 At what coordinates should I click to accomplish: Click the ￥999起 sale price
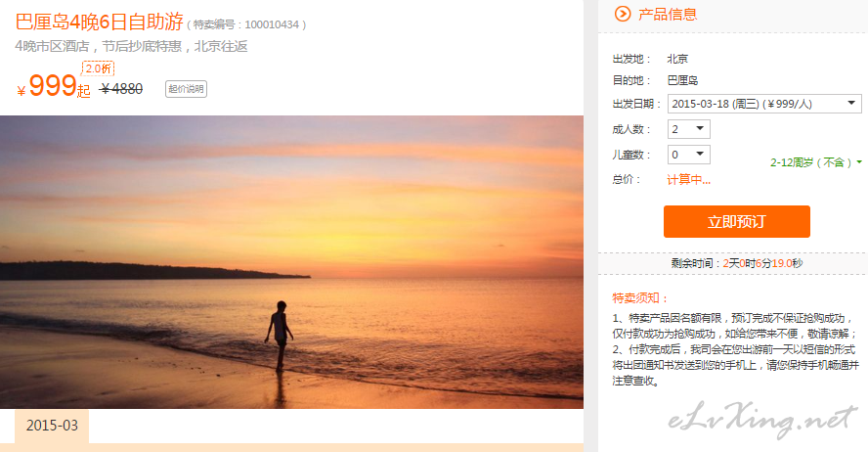click(54, 86)
